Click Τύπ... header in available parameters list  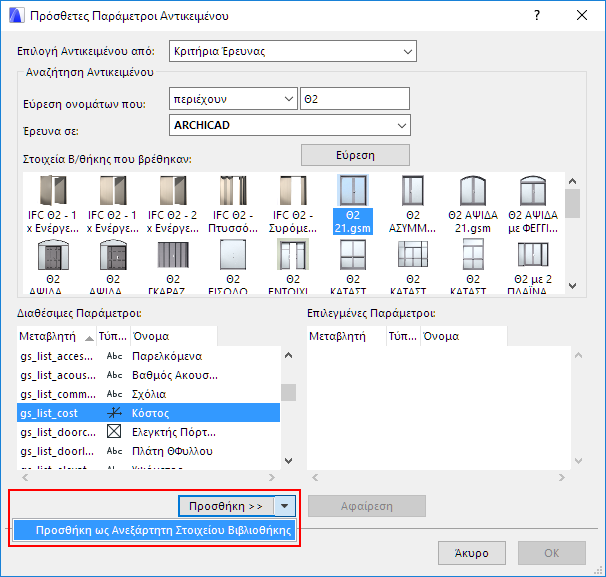113,336
